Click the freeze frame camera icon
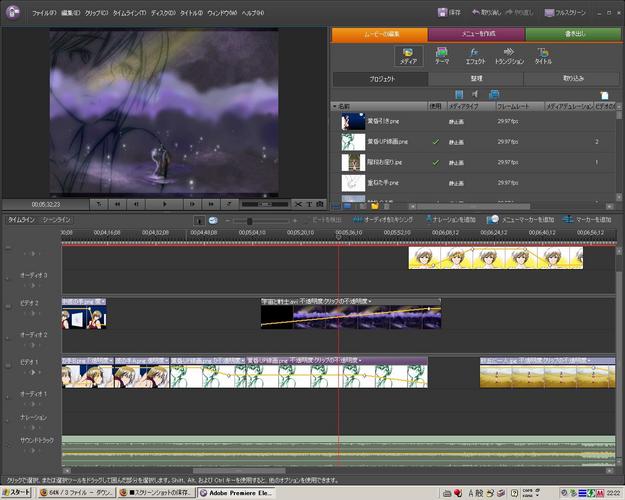625x500 pixels. [320, 204]
